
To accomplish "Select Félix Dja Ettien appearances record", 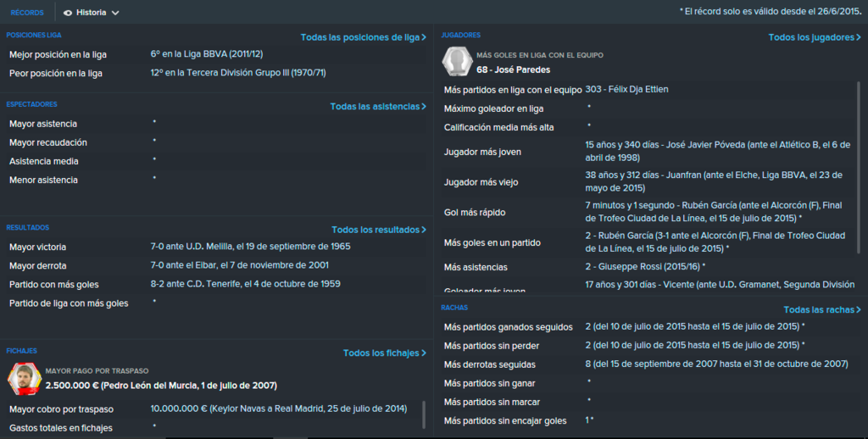I will coord(626,89).
